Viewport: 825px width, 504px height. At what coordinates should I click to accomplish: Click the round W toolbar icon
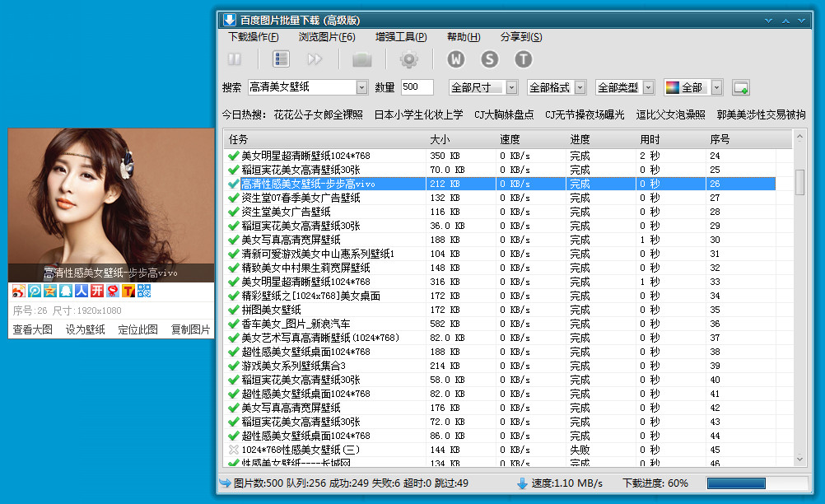(456, 59)
